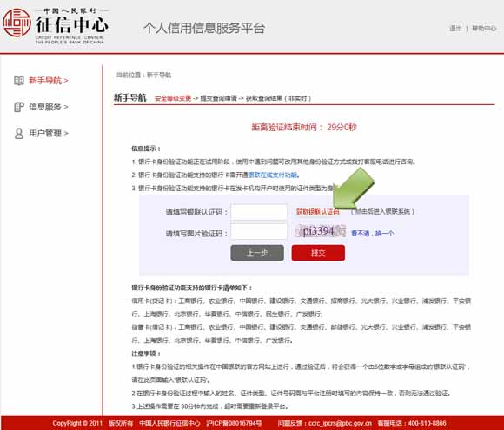
Task: Click the 安全等级变更 step link
Action: tap(173, 98)
